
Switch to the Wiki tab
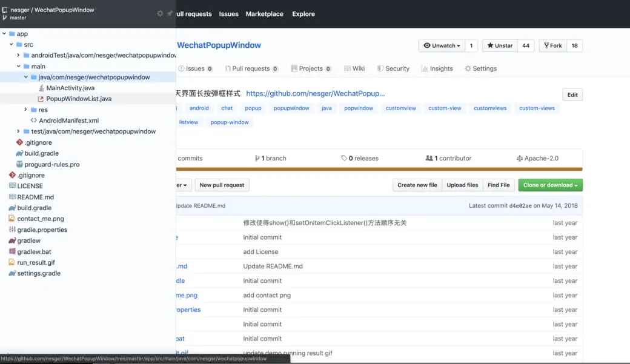(x=354, y=68)
